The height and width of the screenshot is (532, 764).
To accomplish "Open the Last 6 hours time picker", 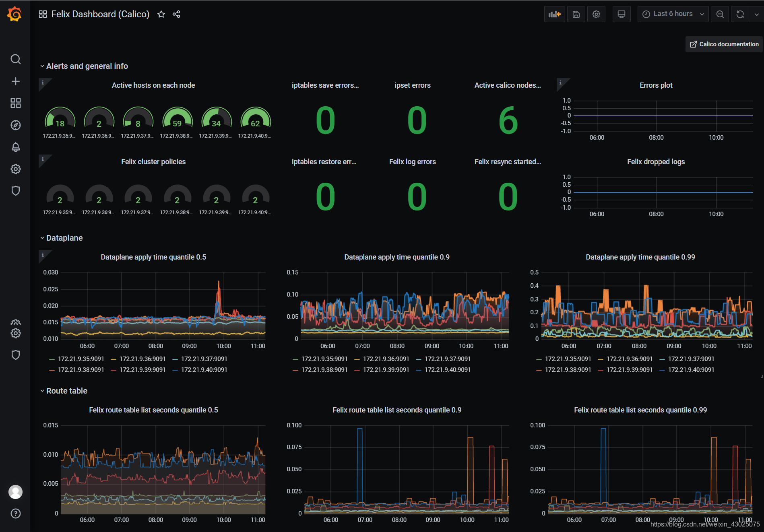I will 673,14.
